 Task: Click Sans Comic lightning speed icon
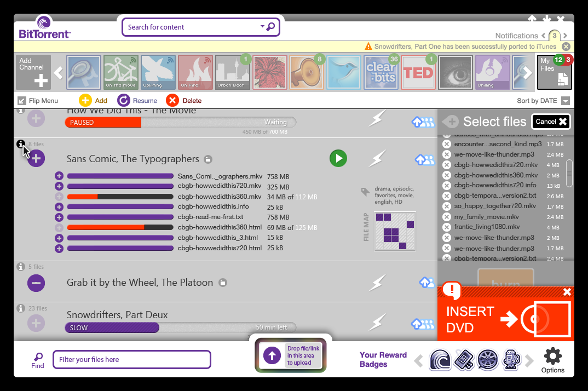[377, 158]
